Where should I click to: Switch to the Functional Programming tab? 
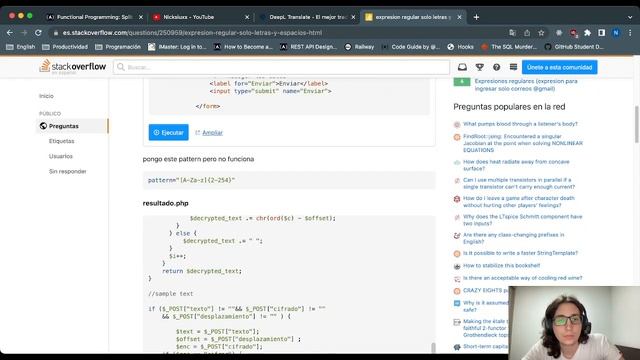click(x=94, y=17)
